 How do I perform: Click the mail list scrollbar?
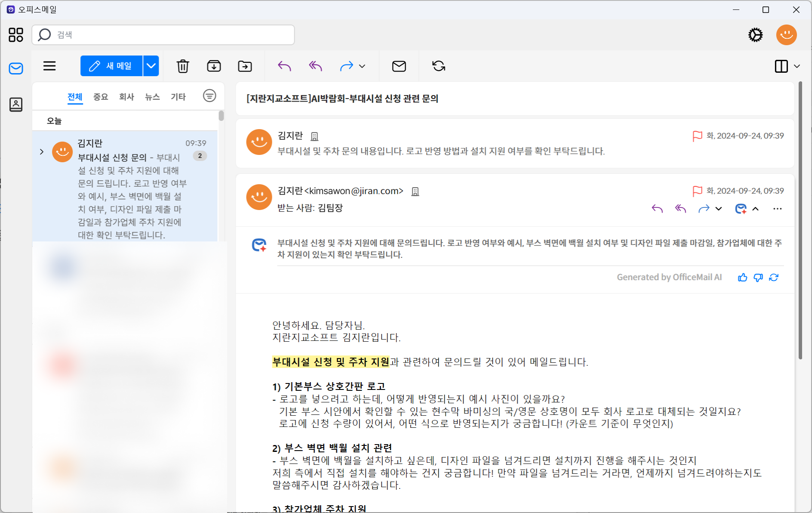221,116
